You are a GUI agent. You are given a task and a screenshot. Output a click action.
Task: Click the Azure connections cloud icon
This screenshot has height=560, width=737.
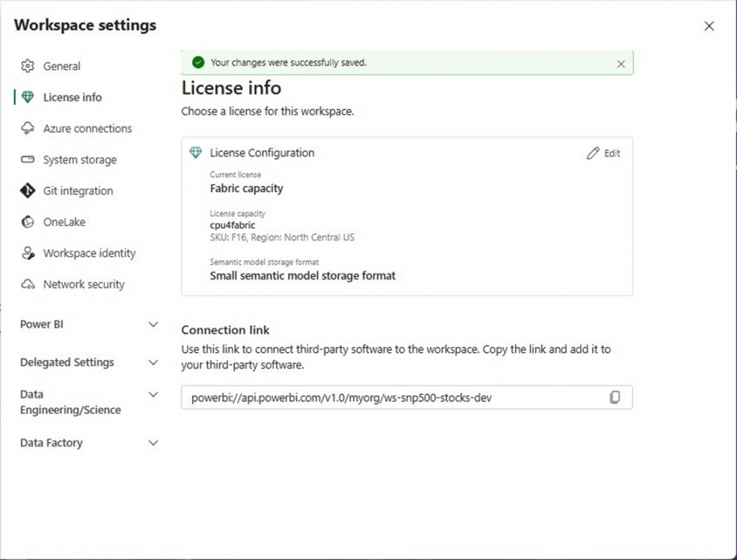point(28,128)
